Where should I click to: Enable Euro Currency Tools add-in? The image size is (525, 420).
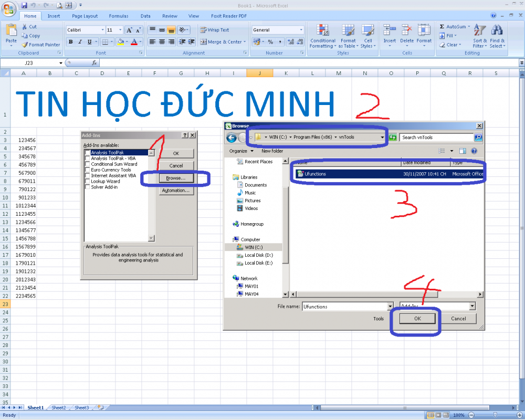coord(87,170)
